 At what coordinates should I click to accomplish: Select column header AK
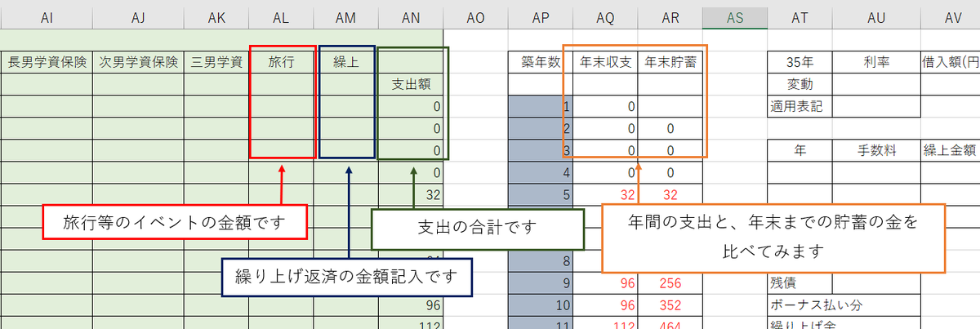tap(216, 17)
